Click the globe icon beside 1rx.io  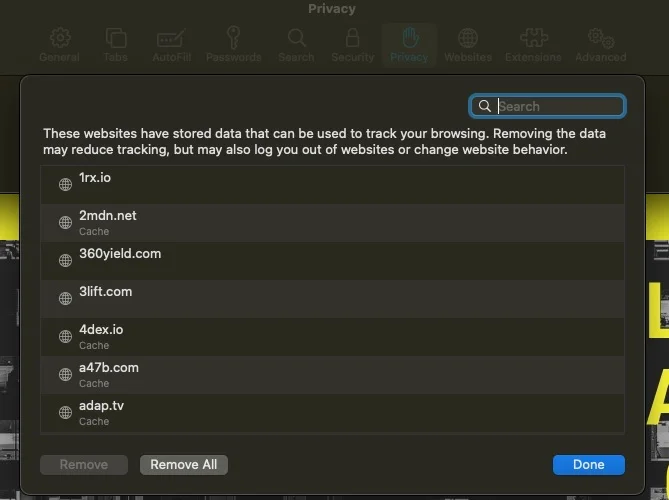pyautogui.click(x=65, y=184)
